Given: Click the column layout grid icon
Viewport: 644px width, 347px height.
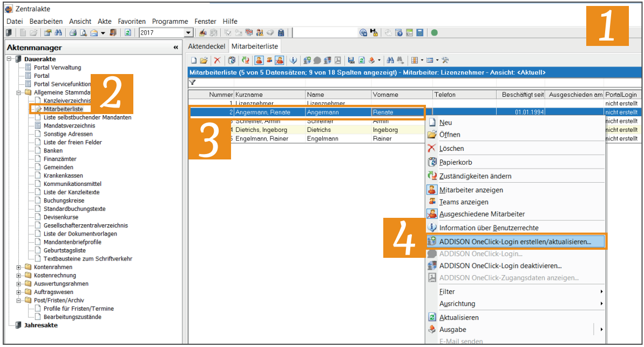Looking at the screenshot, I should (415, 61).
